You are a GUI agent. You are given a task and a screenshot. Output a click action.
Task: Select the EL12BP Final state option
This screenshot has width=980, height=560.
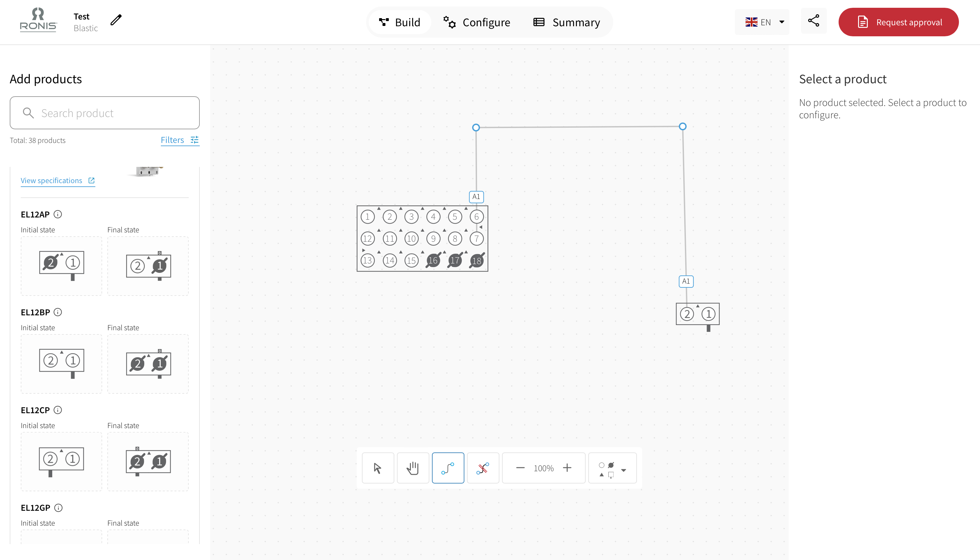click(x=148, y=364)
